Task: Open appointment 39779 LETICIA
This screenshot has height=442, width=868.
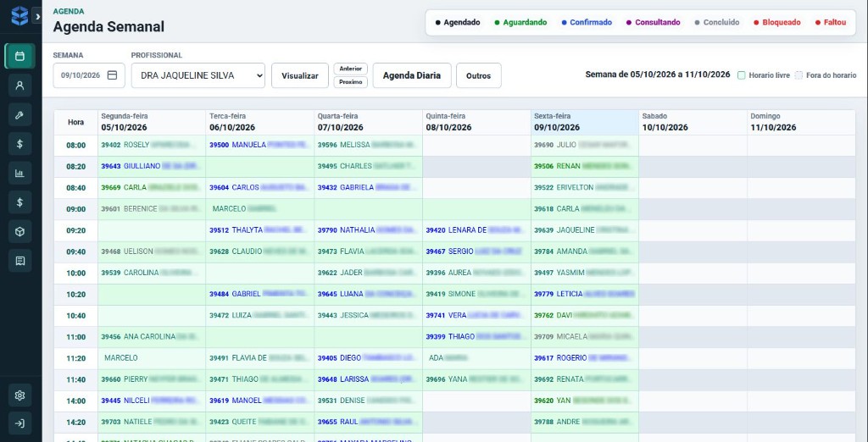Action: 585,295
